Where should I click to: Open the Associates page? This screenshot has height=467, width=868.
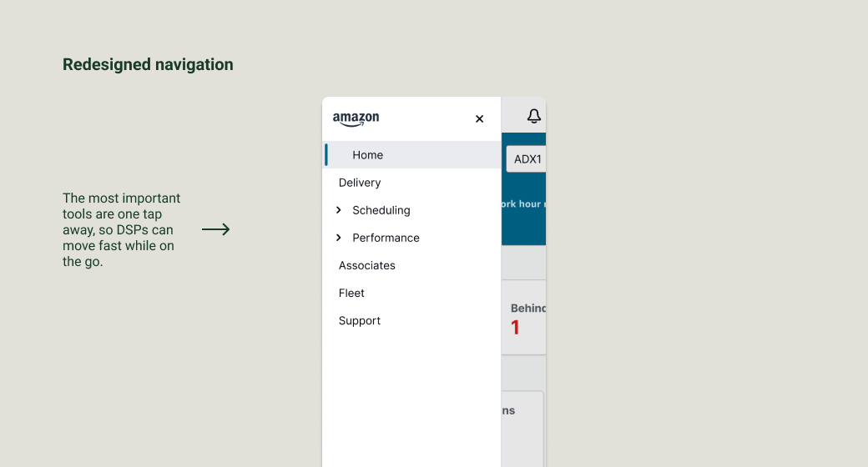tap(367, 265)
